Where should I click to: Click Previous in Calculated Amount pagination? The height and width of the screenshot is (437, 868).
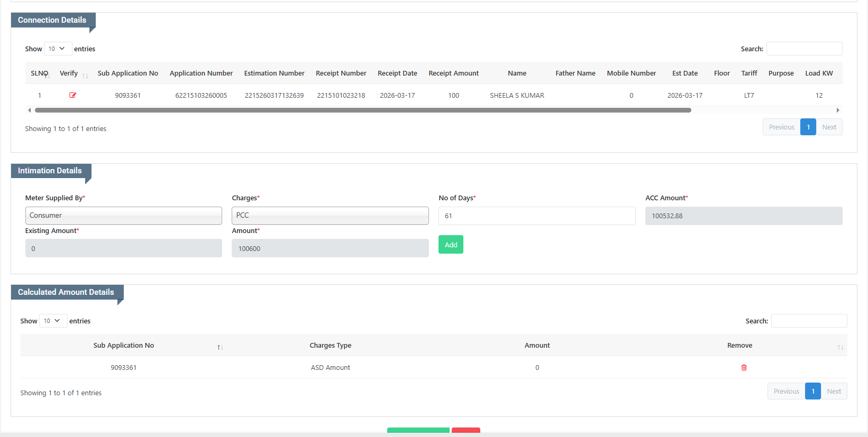[x=786, y=392]
